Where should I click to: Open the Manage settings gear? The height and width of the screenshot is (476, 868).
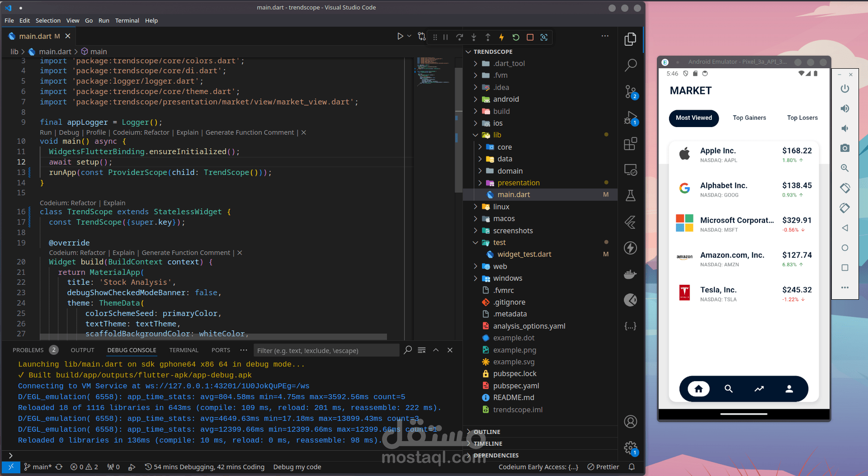tap(630, 448)
